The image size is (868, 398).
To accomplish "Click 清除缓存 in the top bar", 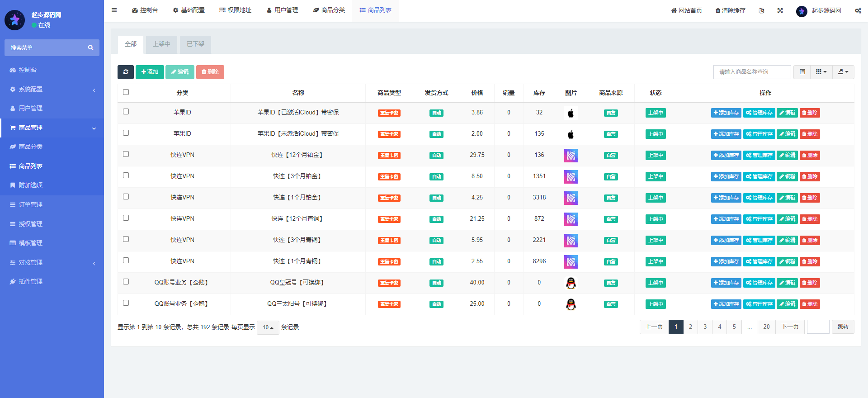I will coord(730,10).
